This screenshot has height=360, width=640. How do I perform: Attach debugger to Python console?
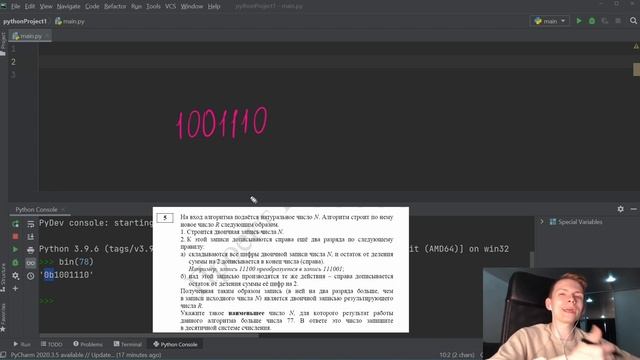16,262
